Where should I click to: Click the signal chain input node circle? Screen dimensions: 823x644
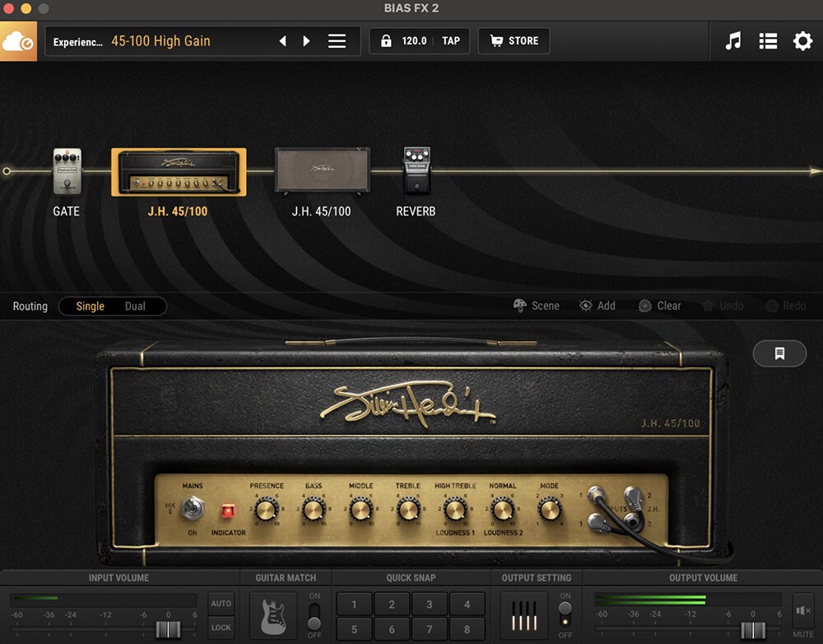[7, 171]
